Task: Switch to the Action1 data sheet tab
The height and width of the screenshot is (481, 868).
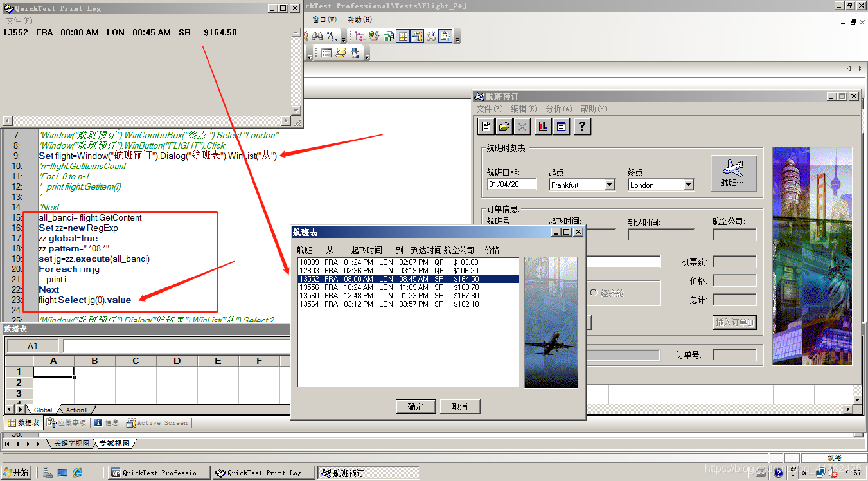Action: click(x=76, y=410)
